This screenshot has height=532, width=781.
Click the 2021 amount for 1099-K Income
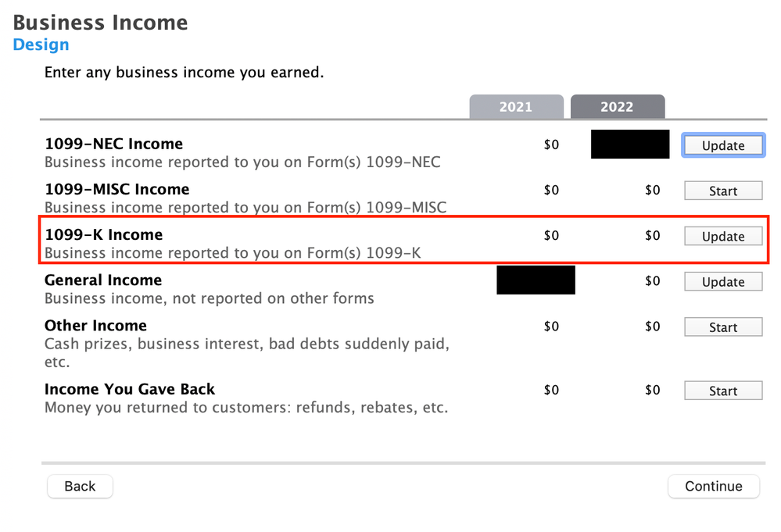(551, 235)
